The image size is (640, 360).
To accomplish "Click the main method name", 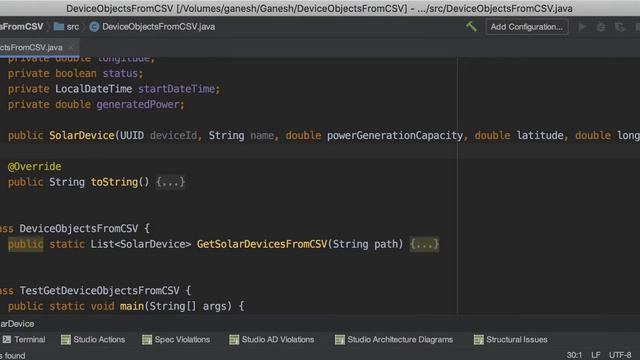I will 132,306.
